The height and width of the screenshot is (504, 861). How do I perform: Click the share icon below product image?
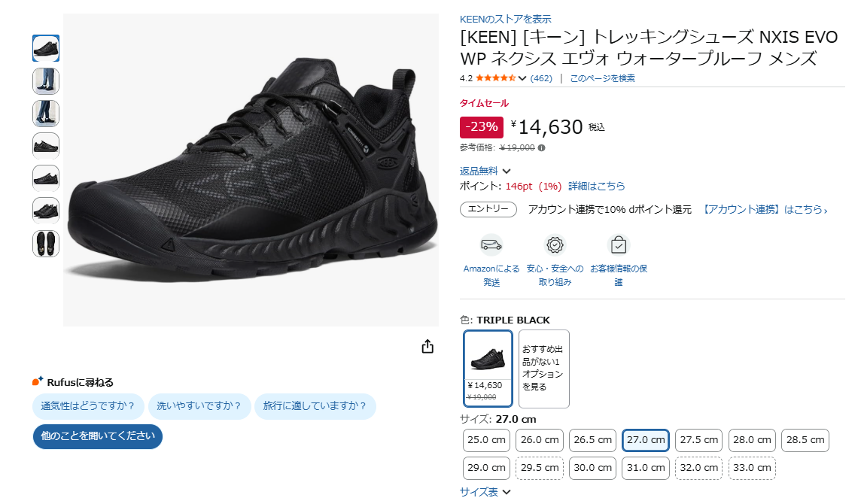427,347
